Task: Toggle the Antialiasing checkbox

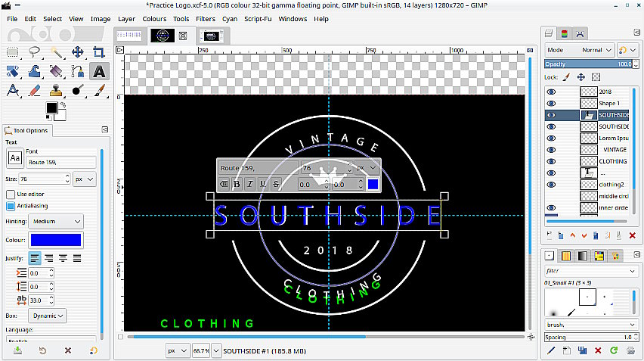Action: [11, 206]
